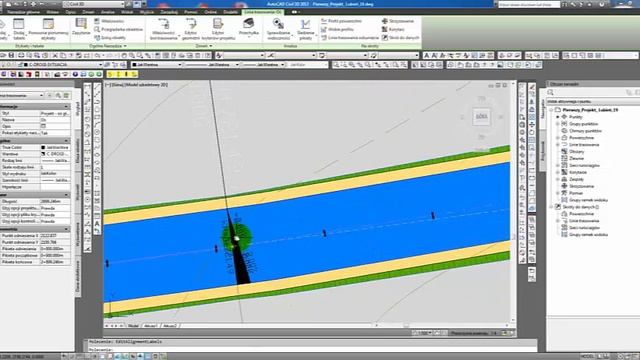The image size is (640, 360).
Task: Click Model szkieletowy 2D viewport style label
Action: (147, 85)
